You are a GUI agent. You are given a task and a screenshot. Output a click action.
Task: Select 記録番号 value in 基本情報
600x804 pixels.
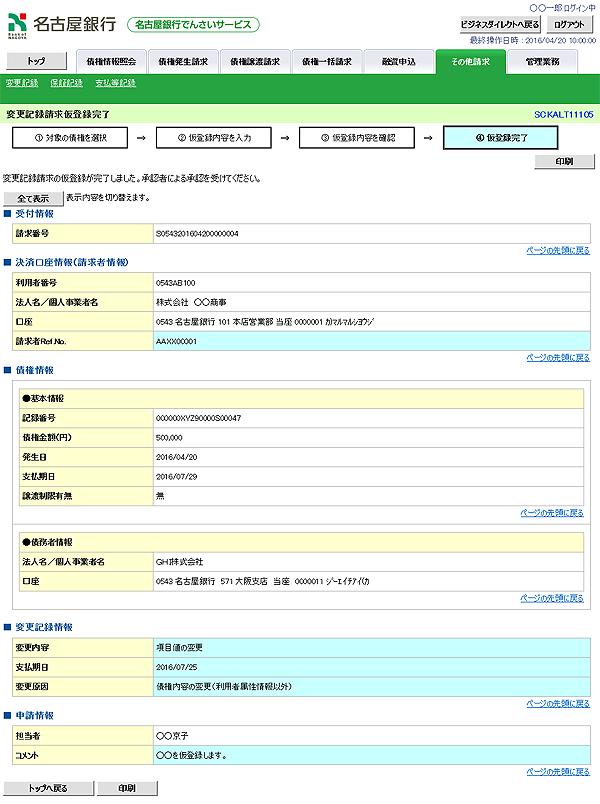coord(198,418)
